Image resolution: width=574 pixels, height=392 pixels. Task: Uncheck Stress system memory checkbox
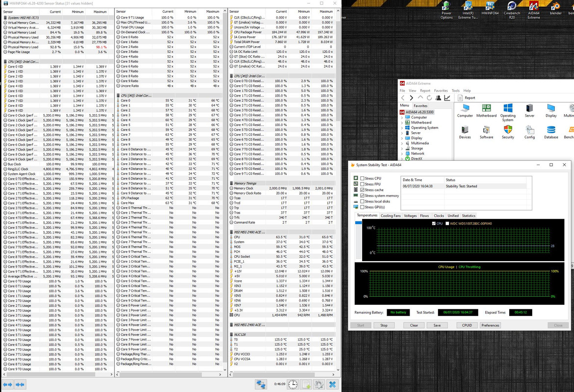click(x=362, y=196)
